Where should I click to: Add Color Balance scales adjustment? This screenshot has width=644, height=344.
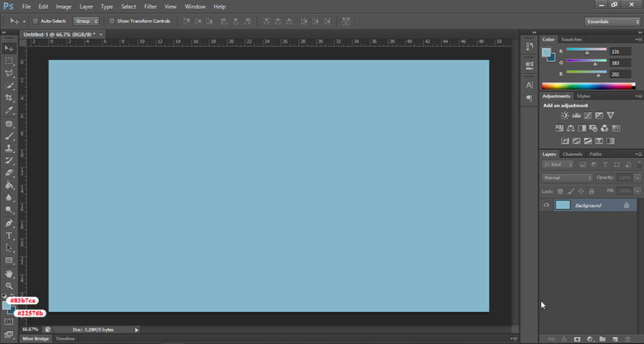click(570, 128)
